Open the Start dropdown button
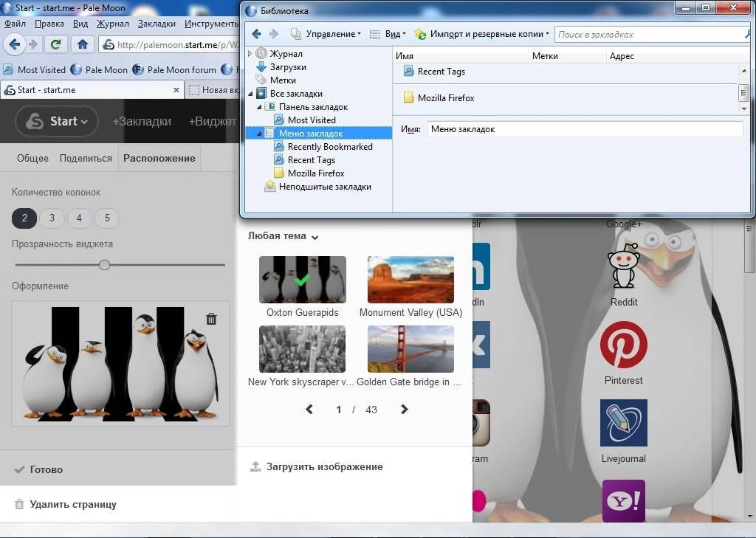 point(56,121)
